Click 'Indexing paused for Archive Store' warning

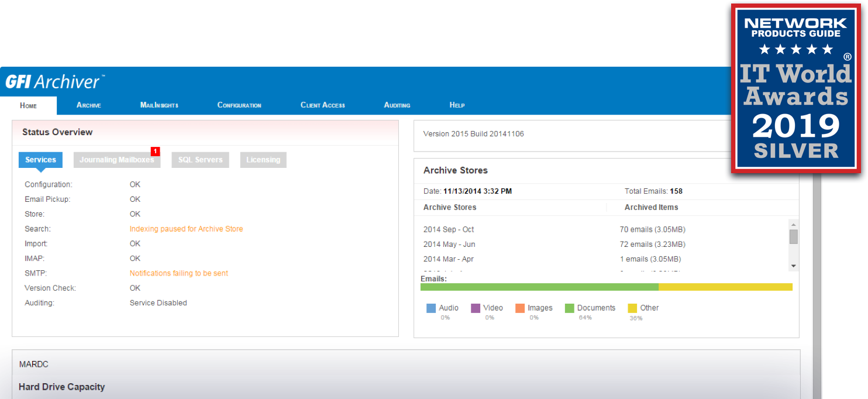point(186,229)
